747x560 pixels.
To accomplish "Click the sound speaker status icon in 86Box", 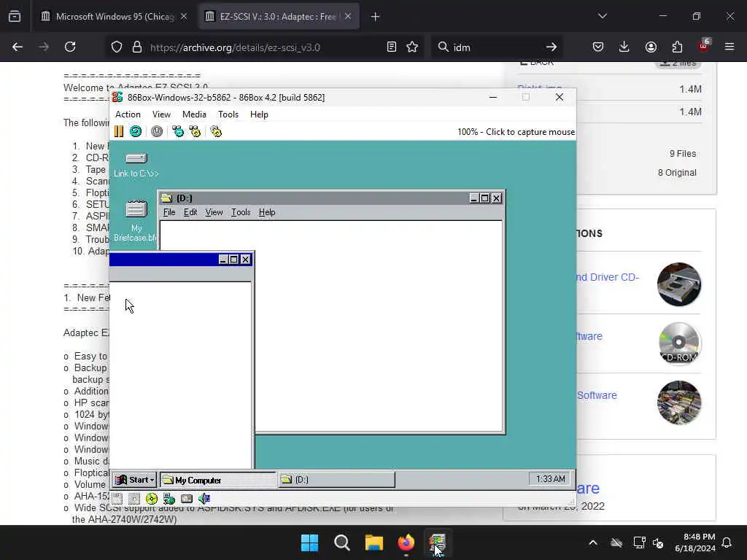I will (x=204, y=499).
